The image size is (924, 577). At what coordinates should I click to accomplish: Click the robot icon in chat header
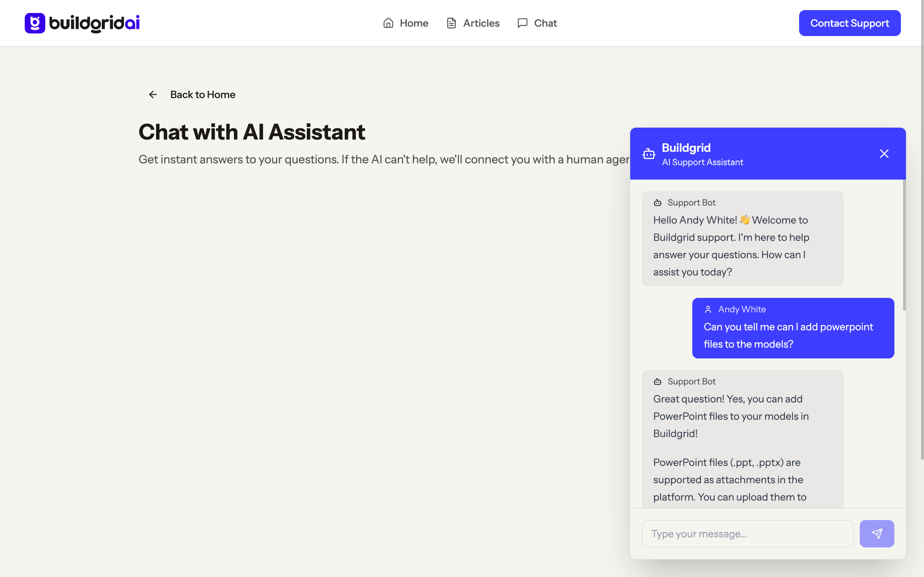[649, 154]
